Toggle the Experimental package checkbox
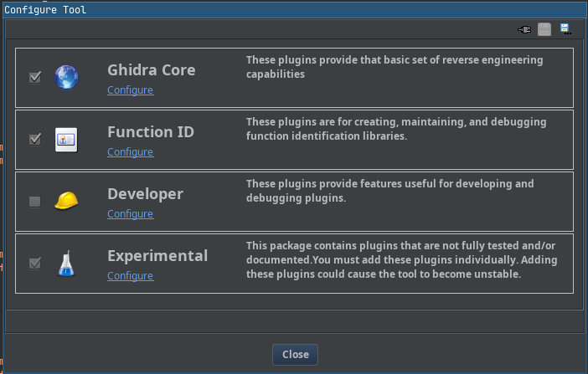588x374 pixels. [35, 263]
